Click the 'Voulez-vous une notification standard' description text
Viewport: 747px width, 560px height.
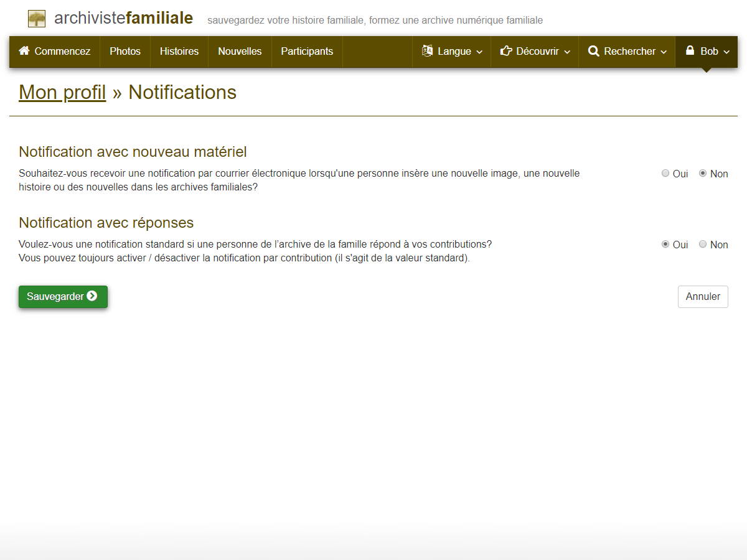click(x=255, y=244)
